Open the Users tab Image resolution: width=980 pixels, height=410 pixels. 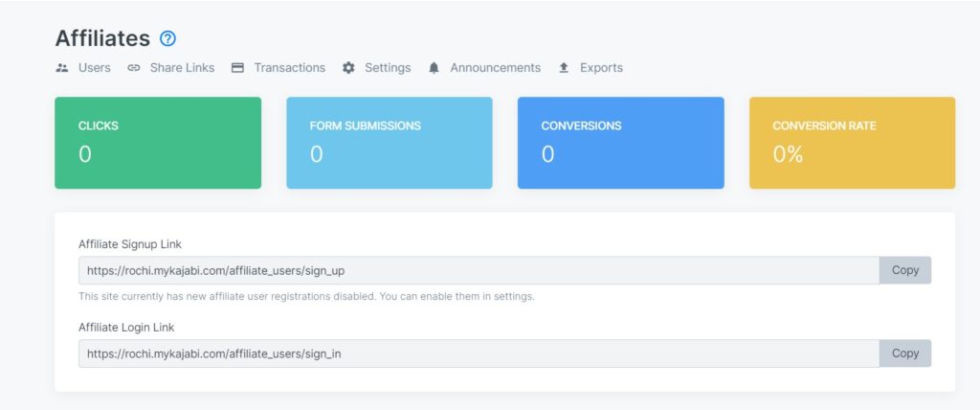coord(94,68)
